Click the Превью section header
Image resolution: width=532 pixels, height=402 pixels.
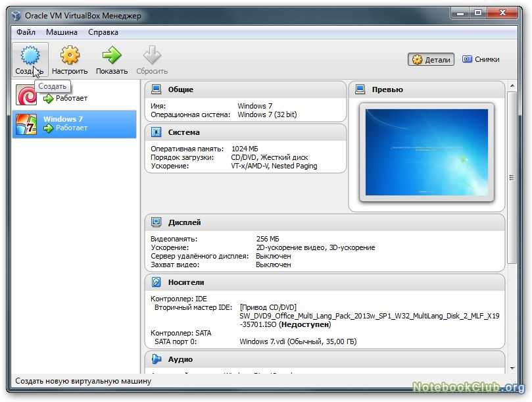[427, 89]
